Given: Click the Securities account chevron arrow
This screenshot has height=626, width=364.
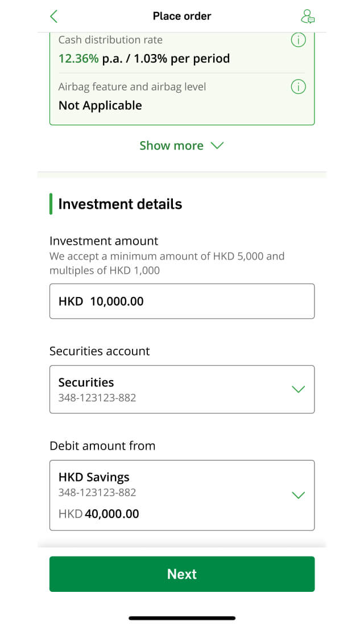Looking at the screenshot, I should click(x=299, y=389).
